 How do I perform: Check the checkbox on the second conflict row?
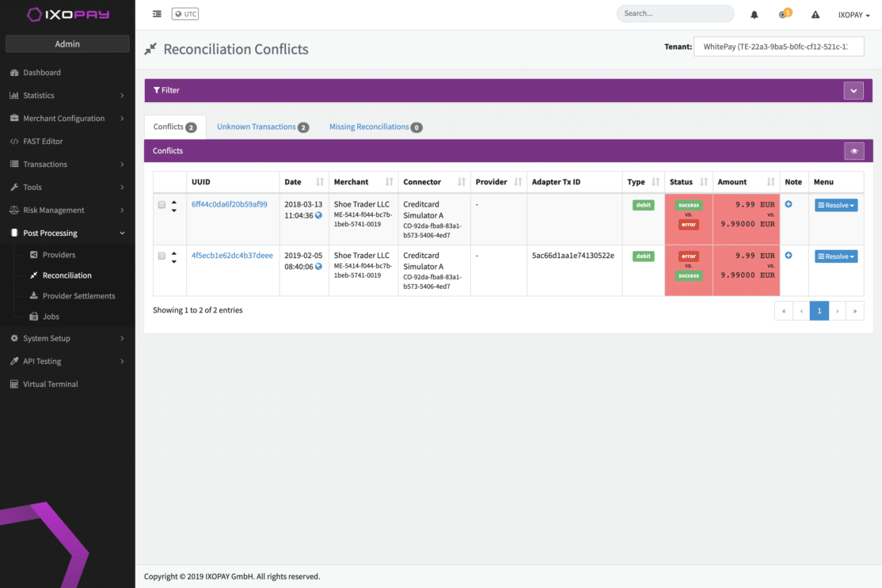coord(162,256)
